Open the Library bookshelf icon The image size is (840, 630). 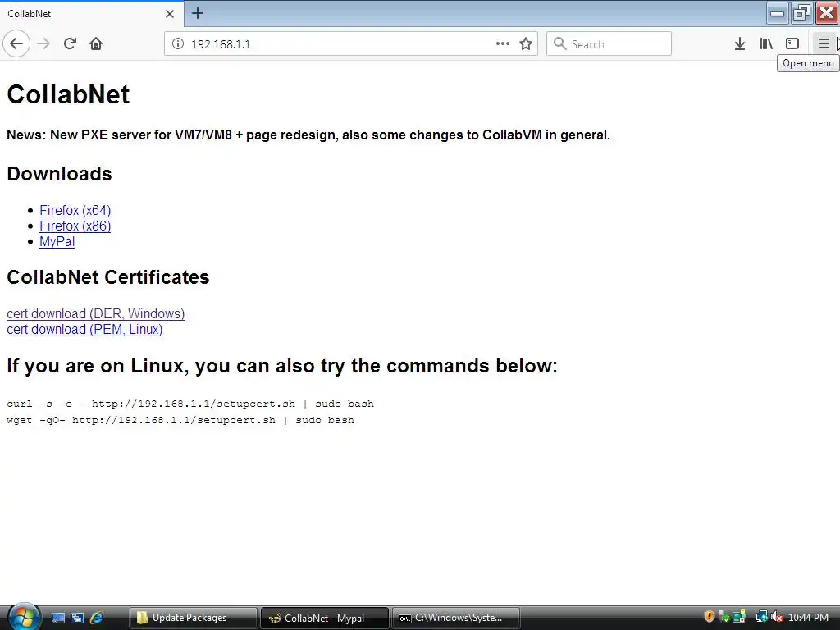766,44
